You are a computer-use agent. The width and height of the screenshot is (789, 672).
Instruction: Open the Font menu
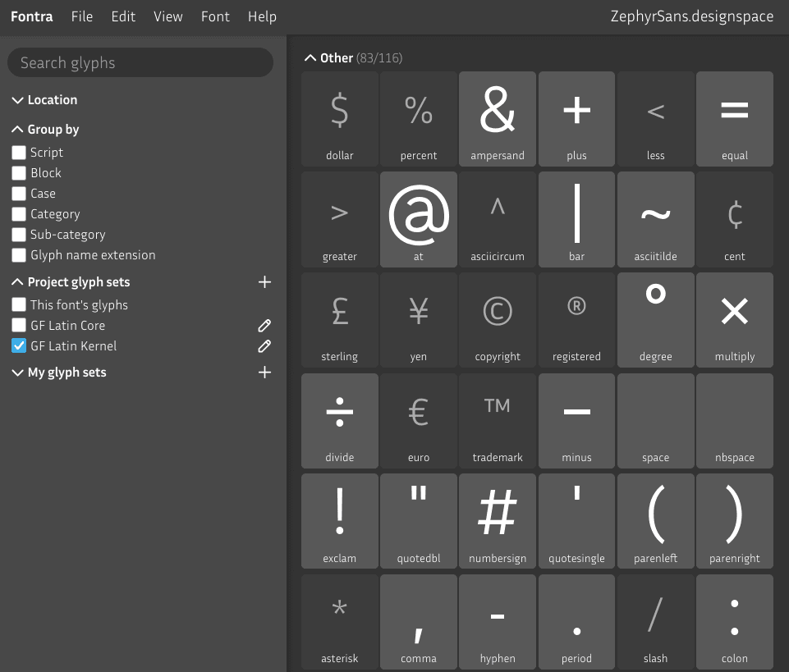[215, 16]
